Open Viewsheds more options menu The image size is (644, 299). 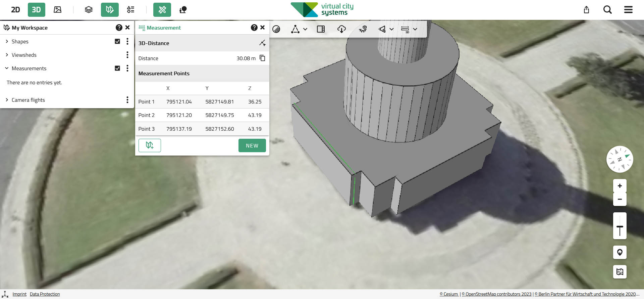127,55
